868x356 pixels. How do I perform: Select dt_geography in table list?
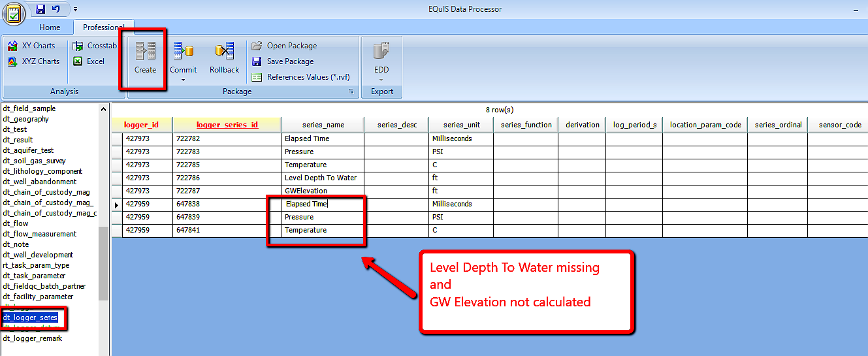pos(25,119)
